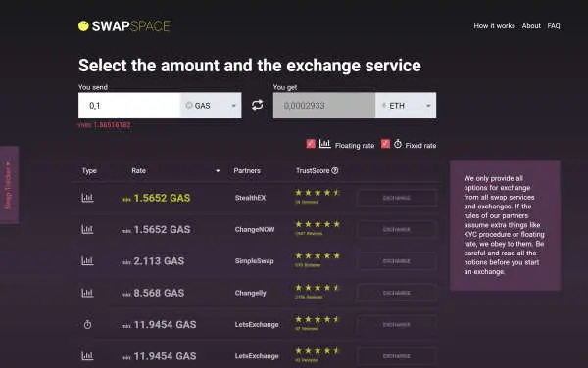This screenshot has height=368, width=588.
Task: Click the StealthEX partner name
Action: click(250, 198)
